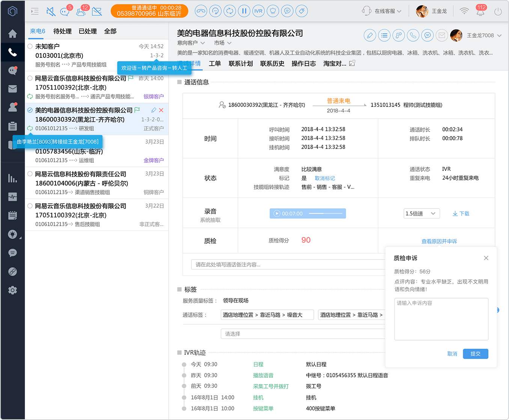
Task: Select the 未知客户 call record radio
Action: (x=30, y=46)
